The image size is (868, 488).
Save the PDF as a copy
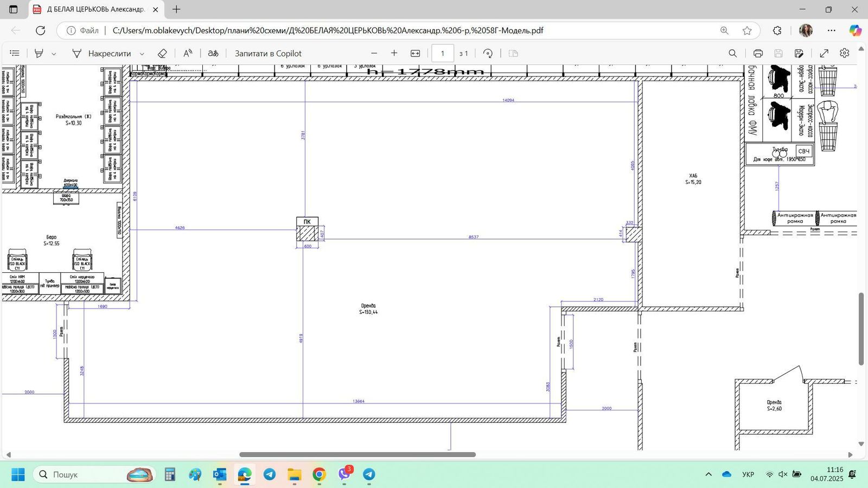[x=799, y=53]
